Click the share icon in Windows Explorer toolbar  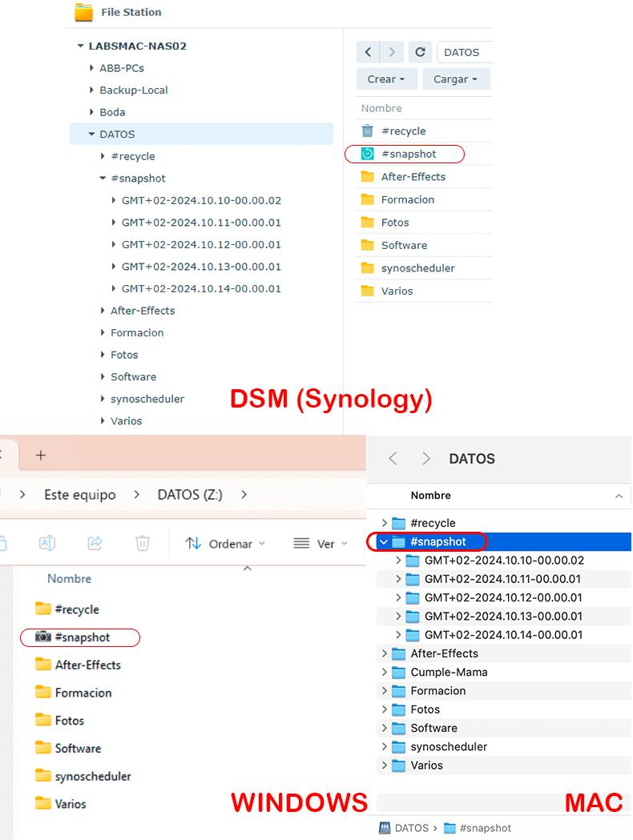point(95,543)
